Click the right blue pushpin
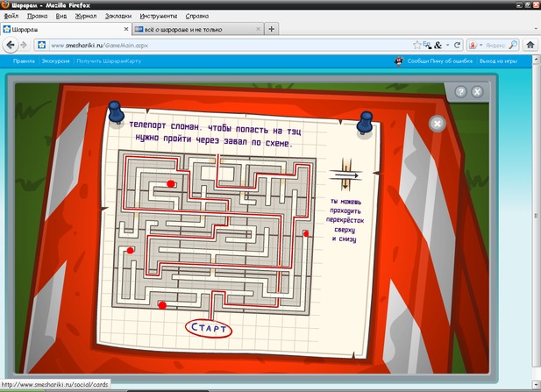 click(365, 123)
